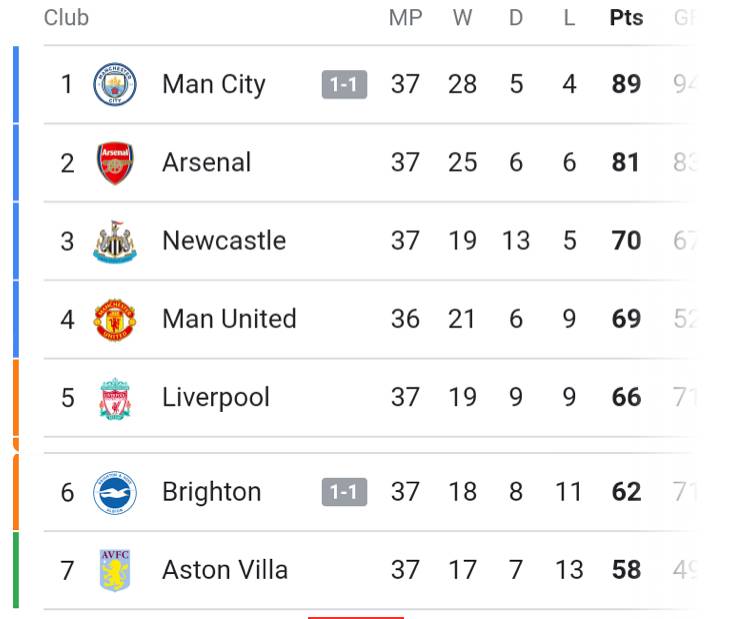Open the Man United team link
Viewport: 731px width, 619px height.
229,319
